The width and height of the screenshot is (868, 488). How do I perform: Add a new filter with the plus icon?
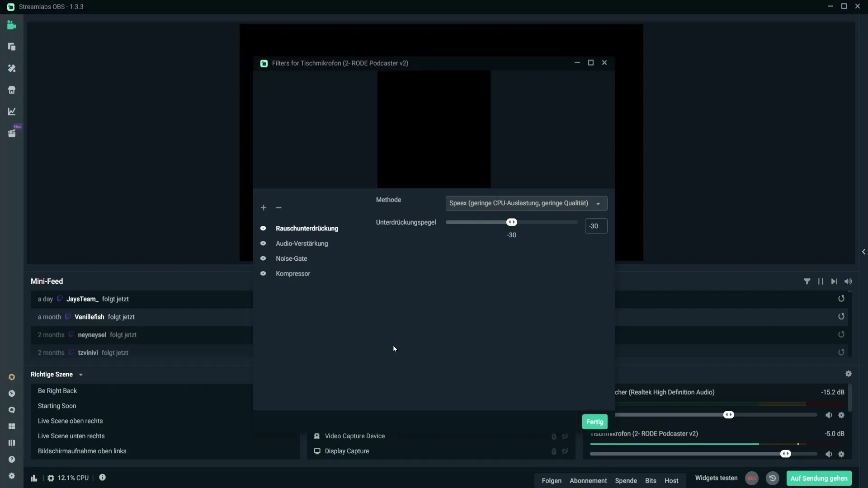pyautogui.click(x=264, y=207)
